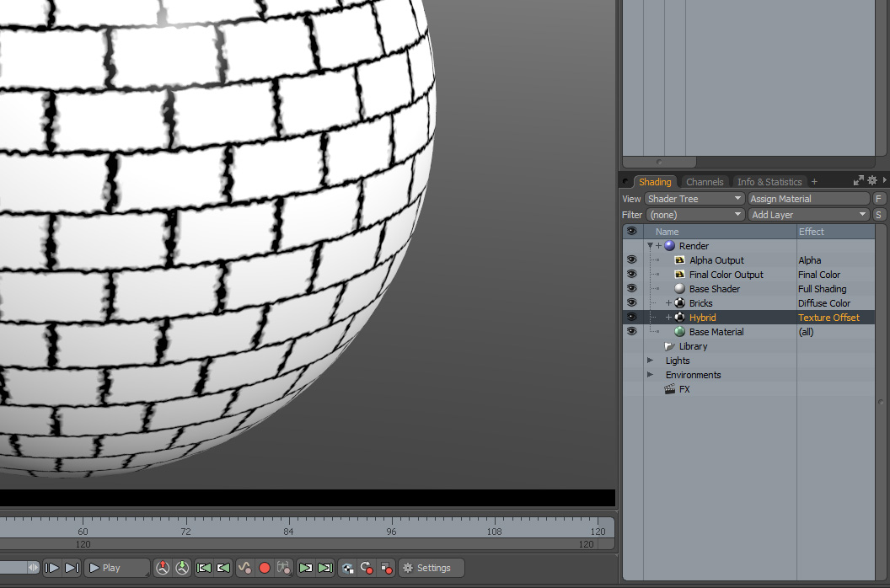Screen dimensions: 890x588
Task: Click the green-arrow pose tool icon
Action: [x=182, y=568]
